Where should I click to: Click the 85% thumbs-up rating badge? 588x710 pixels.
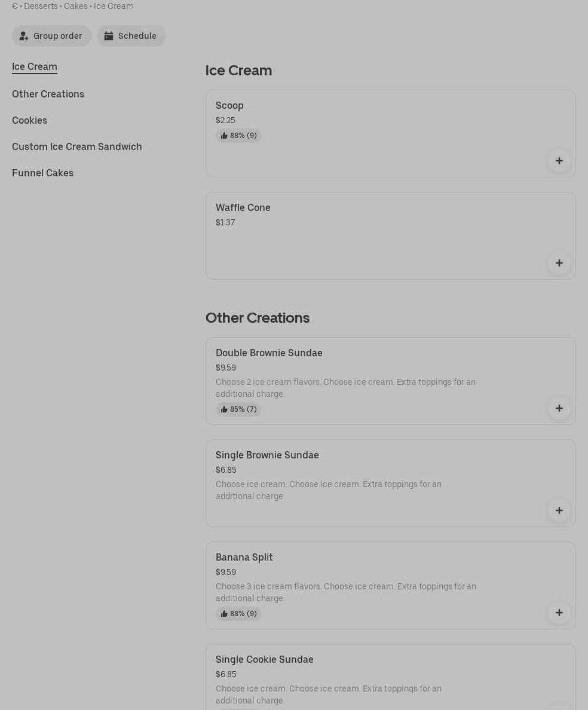click(x=238, y=409)
